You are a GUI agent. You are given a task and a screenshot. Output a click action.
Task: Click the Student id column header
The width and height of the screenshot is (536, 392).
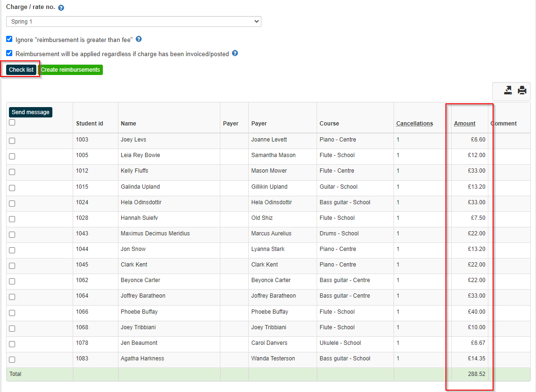click(90, 124)
